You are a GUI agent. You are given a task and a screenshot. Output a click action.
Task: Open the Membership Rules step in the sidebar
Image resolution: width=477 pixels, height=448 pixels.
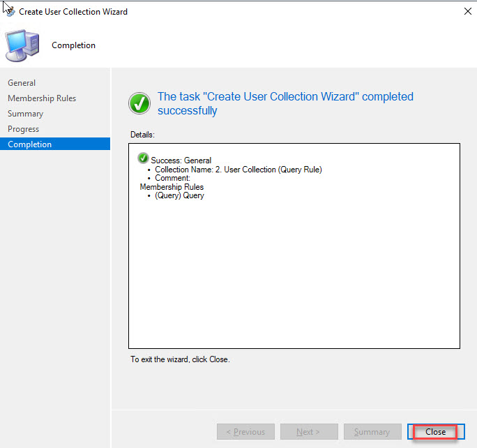(42, 98)
